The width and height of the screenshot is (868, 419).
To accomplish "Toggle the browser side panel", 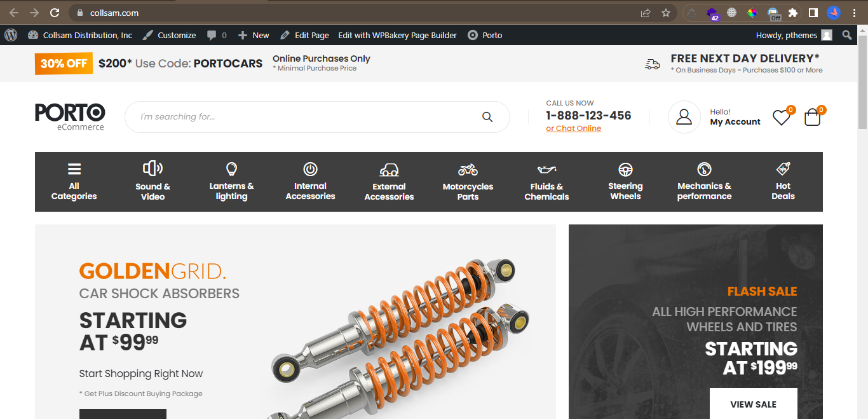I will (813, 13).
